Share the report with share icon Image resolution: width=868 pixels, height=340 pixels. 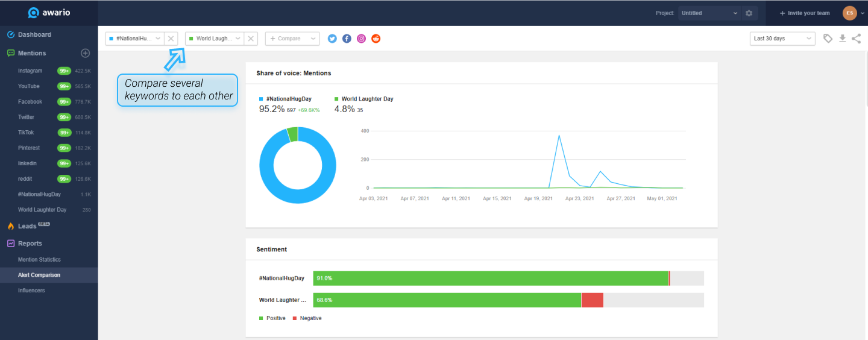point(856,39)
